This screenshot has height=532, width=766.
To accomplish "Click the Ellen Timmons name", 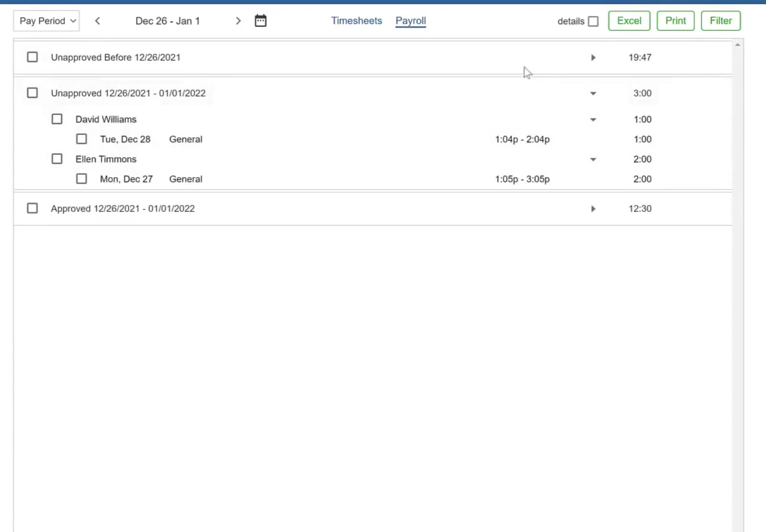I will click(106, 159).
